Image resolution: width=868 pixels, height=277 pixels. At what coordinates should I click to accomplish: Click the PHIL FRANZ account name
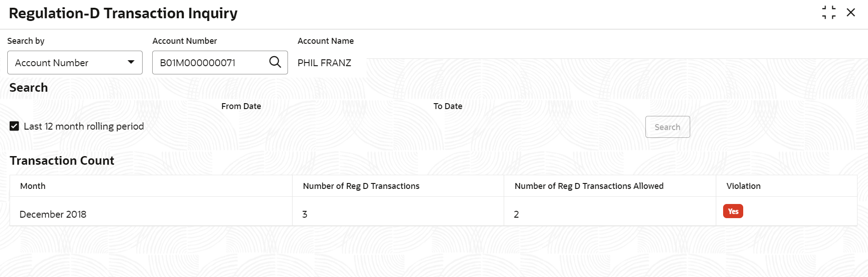click(324, 63)
